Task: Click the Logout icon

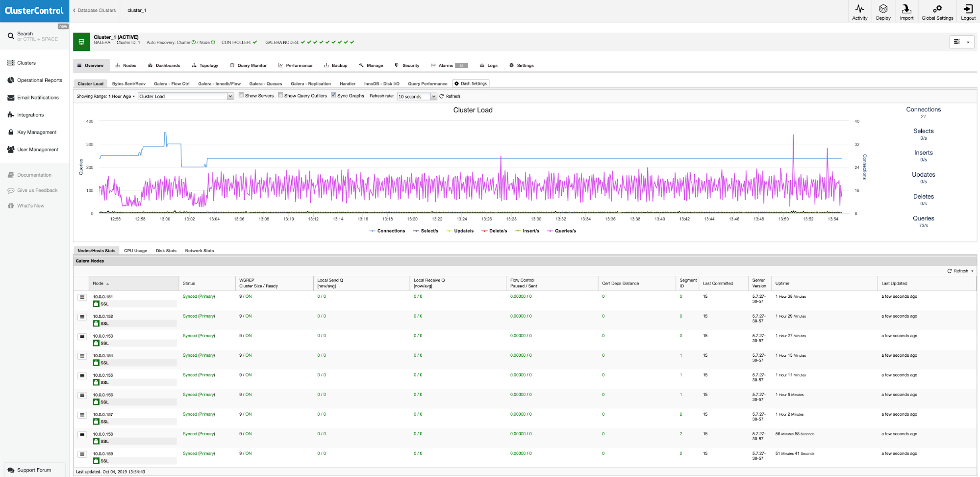Action: coord(968,9)
